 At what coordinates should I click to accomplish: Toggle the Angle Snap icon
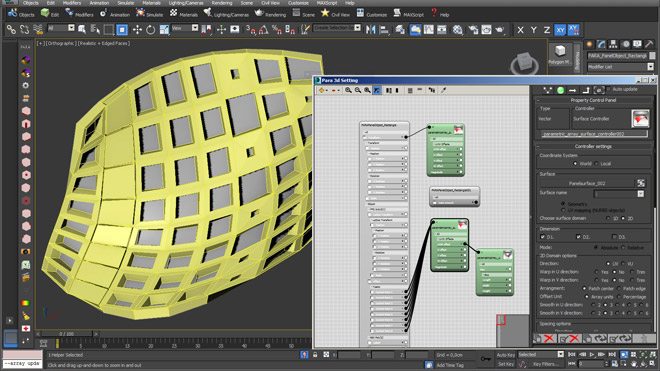coord(263,29)
